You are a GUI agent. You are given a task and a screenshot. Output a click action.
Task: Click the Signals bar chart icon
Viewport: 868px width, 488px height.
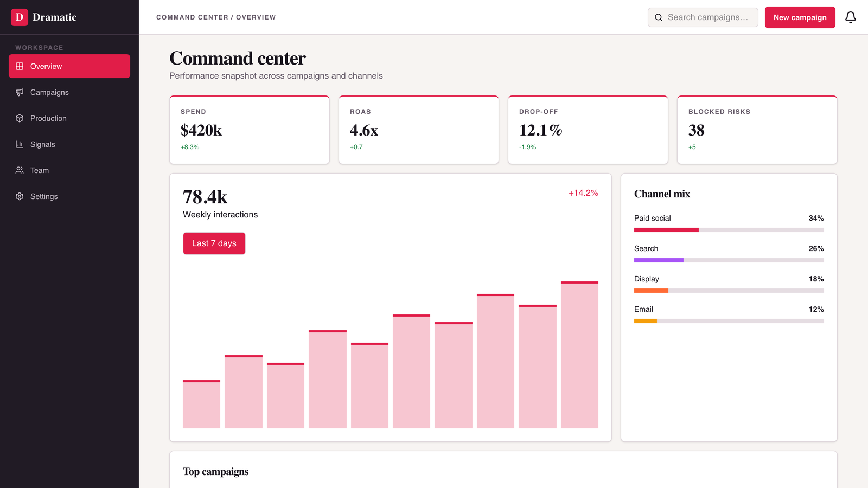[20, 144]
